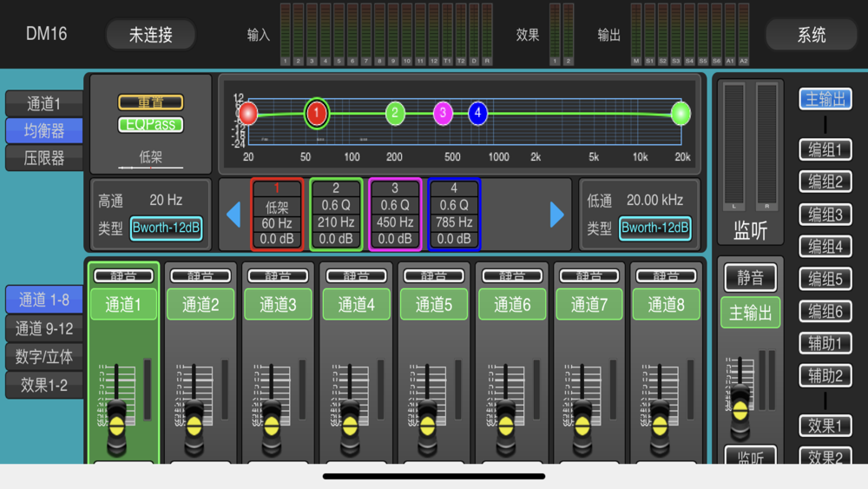Show the 通道 1-8 bank
868x489 pixels.
[x=44, y=300]
